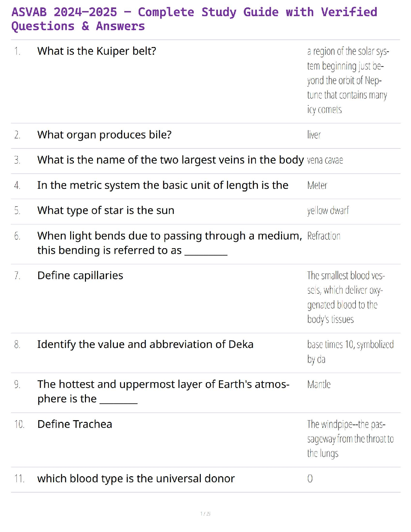Click the metric system length question
Viewport: 411px width, 532px height.
[163, 185]
